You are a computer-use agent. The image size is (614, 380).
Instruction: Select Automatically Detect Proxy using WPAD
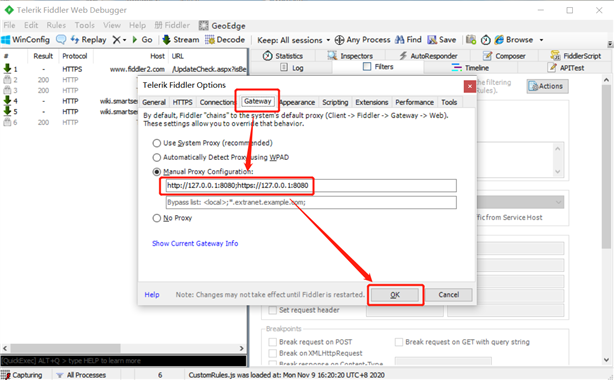(x=157, y=157)
